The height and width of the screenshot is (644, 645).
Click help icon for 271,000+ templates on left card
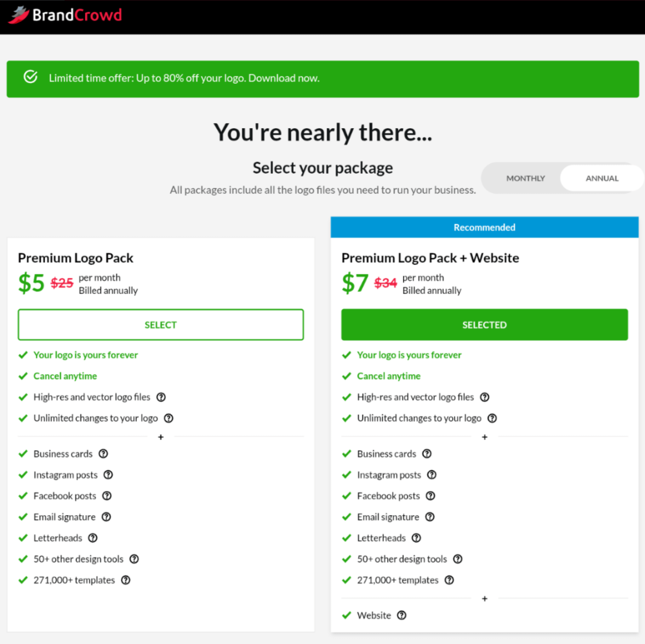coord(126,580)
